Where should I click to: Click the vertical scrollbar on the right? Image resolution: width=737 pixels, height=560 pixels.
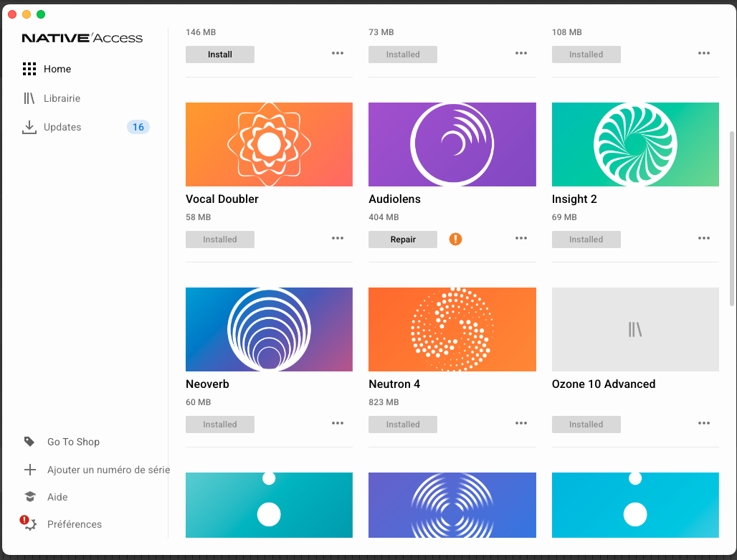pos(732,219)
